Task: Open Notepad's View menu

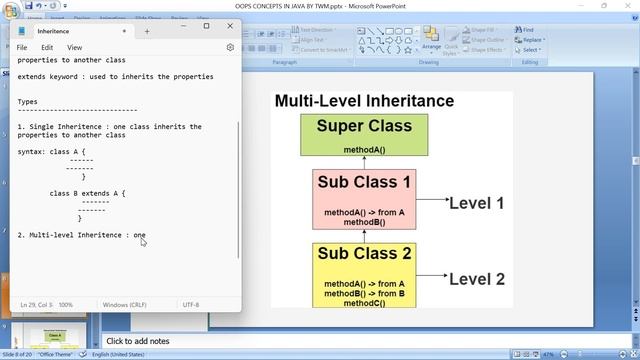Action: [x=75, y=47]
